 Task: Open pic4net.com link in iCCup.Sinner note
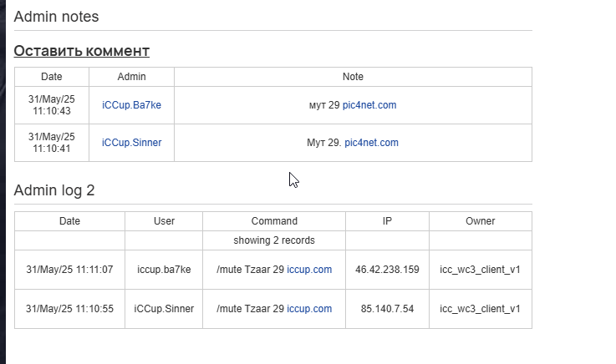point(371,143)
